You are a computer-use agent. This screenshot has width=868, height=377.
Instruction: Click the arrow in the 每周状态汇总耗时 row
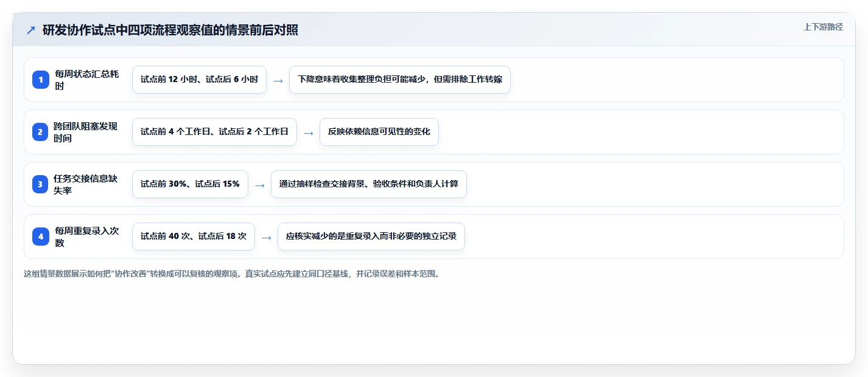(x=278, y=80)
